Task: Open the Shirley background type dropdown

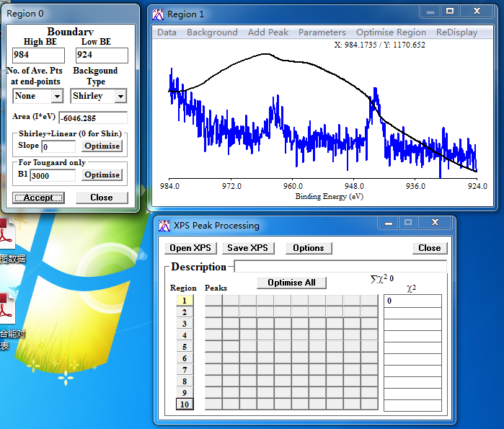Action: point(120,97)
